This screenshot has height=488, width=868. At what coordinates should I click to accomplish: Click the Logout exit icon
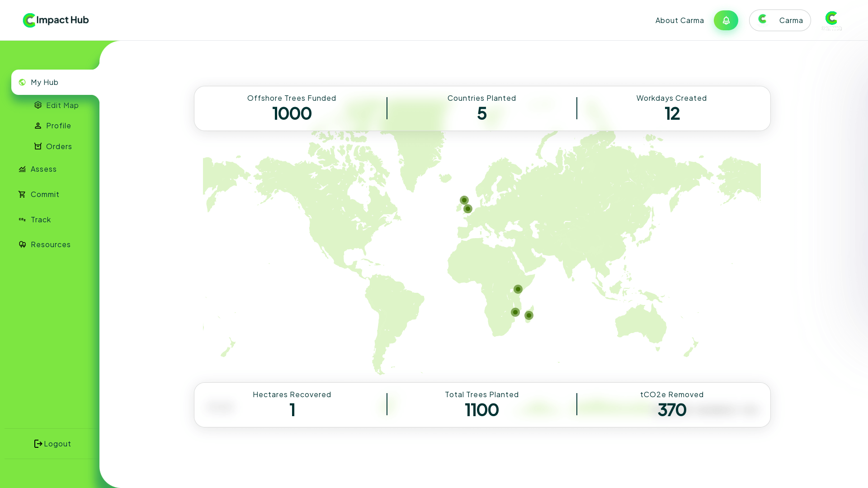38,444
